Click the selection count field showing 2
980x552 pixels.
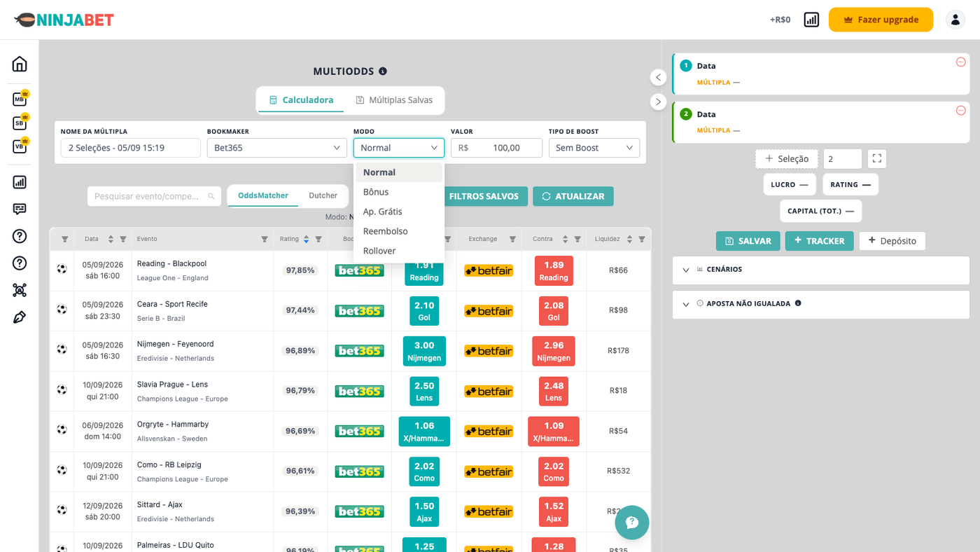843,159
